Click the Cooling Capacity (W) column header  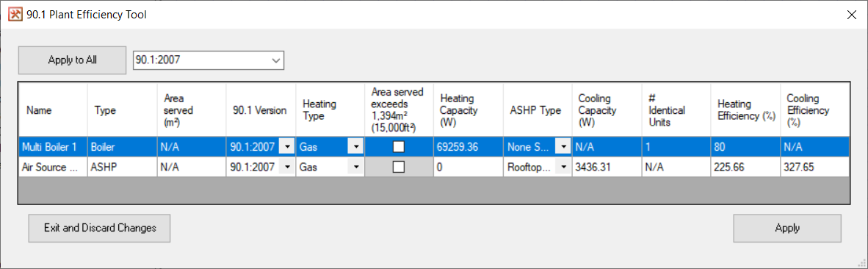pos(607,110)
